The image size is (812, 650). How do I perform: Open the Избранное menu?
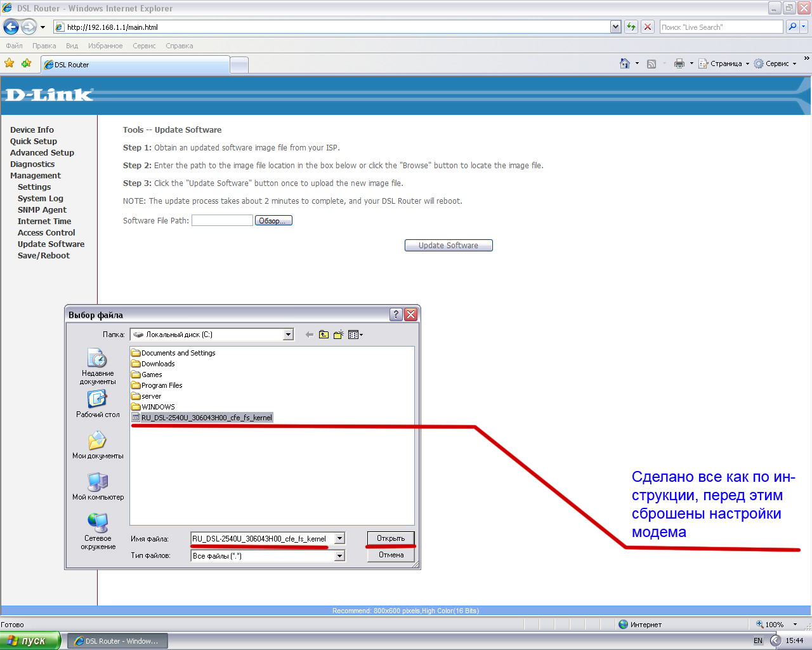(105, 46)
